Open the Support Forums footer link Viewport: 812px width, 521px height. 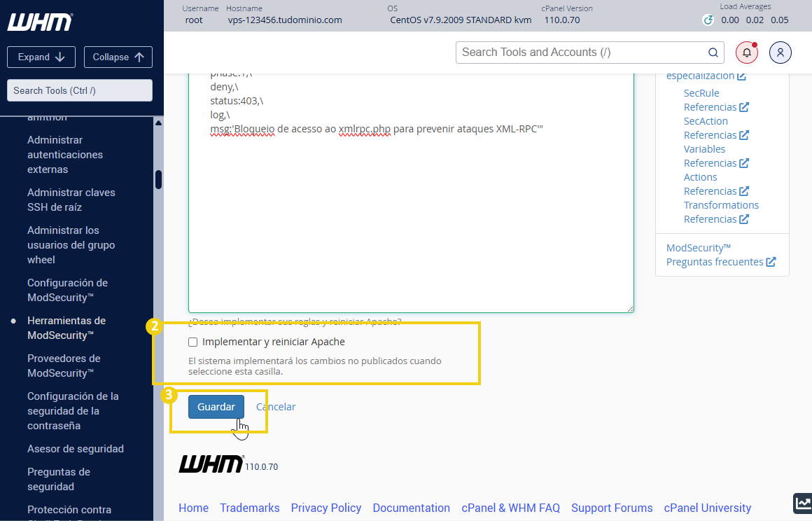612,508
